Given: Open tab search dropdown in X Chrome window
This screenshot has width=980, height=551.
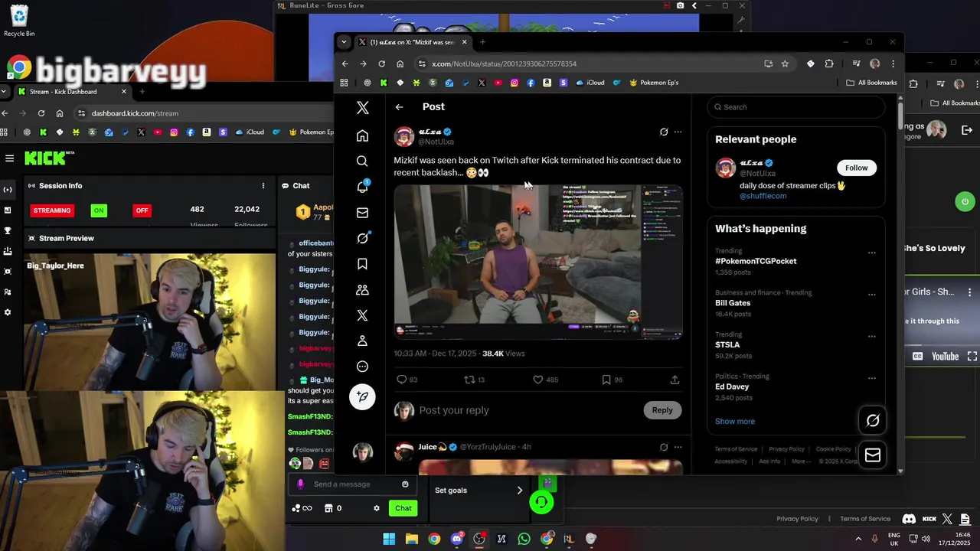Looking at the screenshot, I should coord(344,42).
